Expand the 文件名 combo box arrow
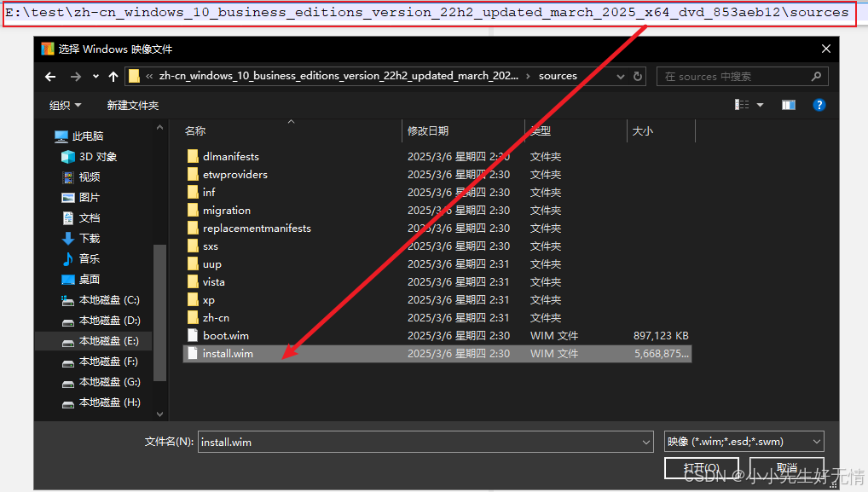Viewport: 868px width, 492px height. point(646,442)
